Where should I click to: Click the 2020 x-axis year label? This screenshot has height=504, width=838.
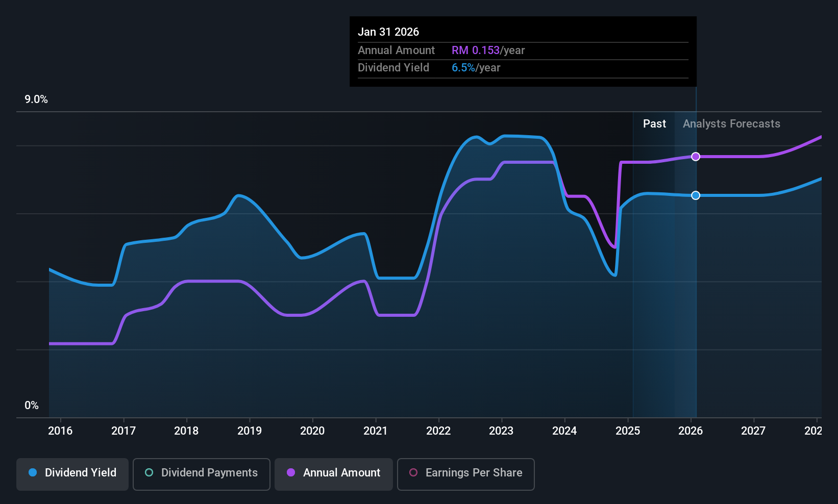tap(312, 431)
